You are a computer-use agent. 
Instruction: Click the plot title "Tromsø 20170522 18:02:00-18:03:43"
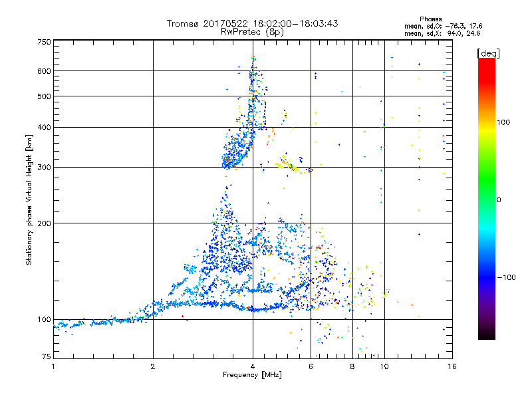pyautogui.click(x=252, y=23)
